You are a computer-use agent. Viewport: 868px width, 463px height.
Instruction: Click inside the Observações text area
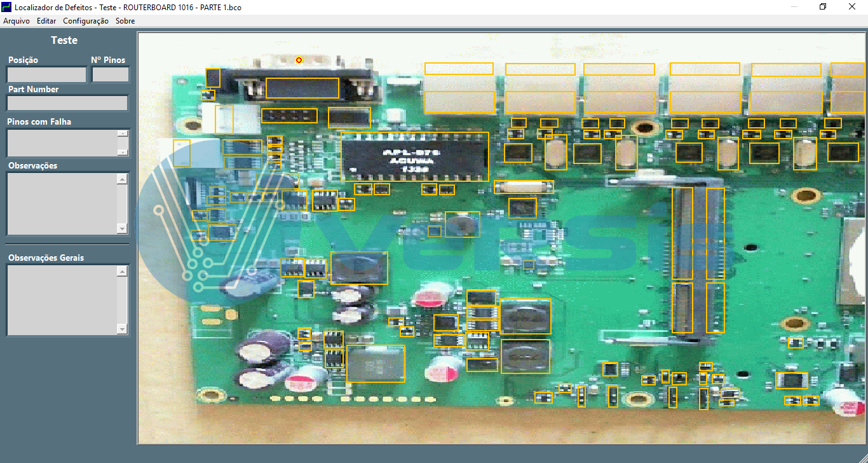[62, 204]
